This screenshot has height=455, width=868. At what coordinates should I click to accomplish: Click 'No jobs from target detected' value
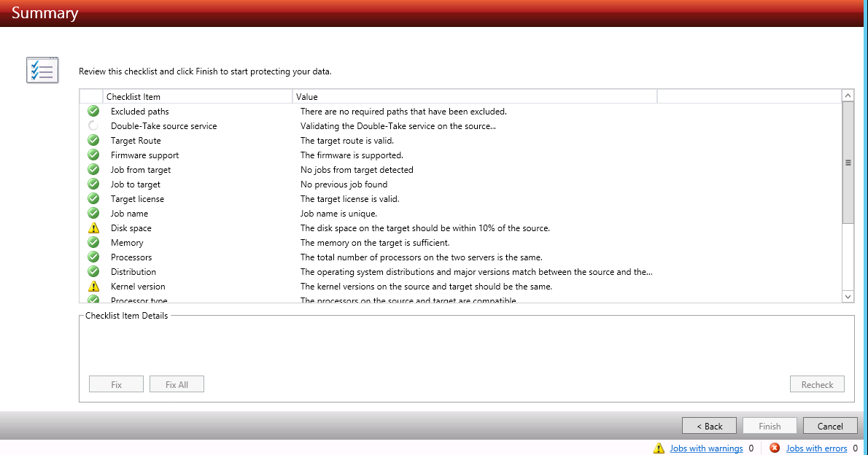[x=357, y=169]
